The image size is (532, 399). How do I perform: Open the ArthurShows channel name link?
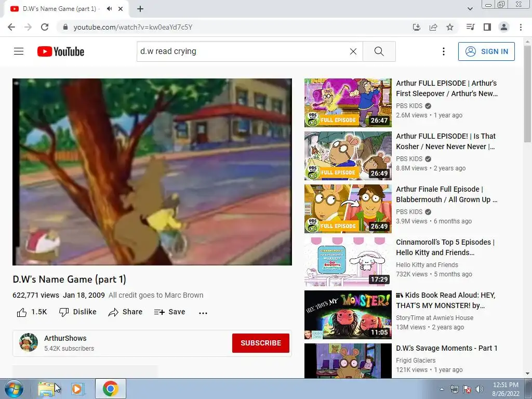tap(65, 338)
